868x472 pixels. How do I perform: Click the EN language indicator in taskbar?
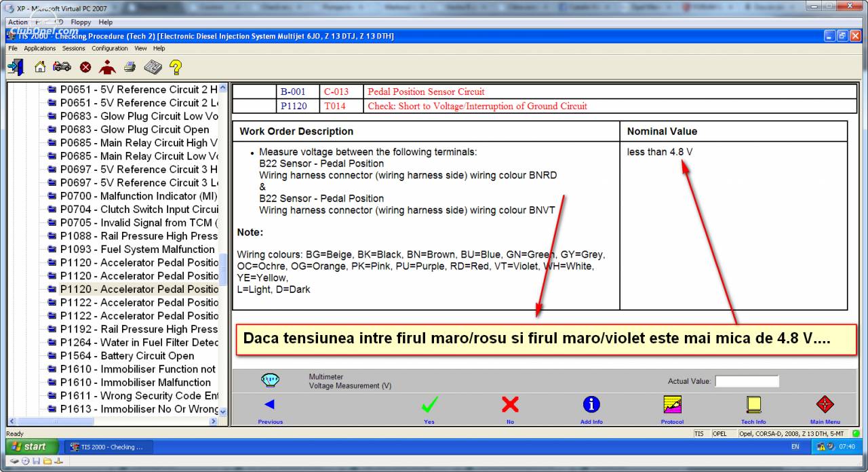tap(795, 447)
